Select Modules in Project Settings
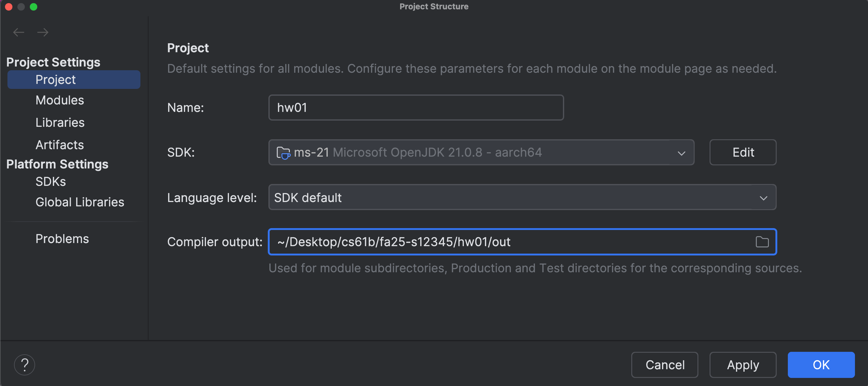 [x=60, y=100]
